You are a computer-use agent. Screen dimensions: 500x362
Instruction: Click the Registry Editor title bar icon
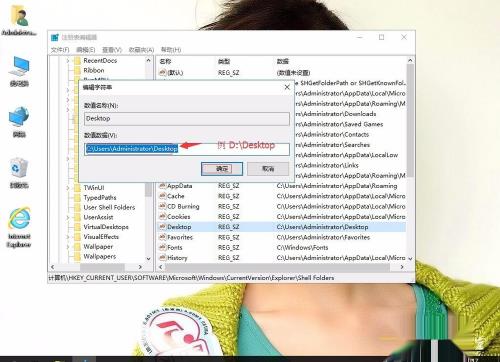tap(55, 37)
